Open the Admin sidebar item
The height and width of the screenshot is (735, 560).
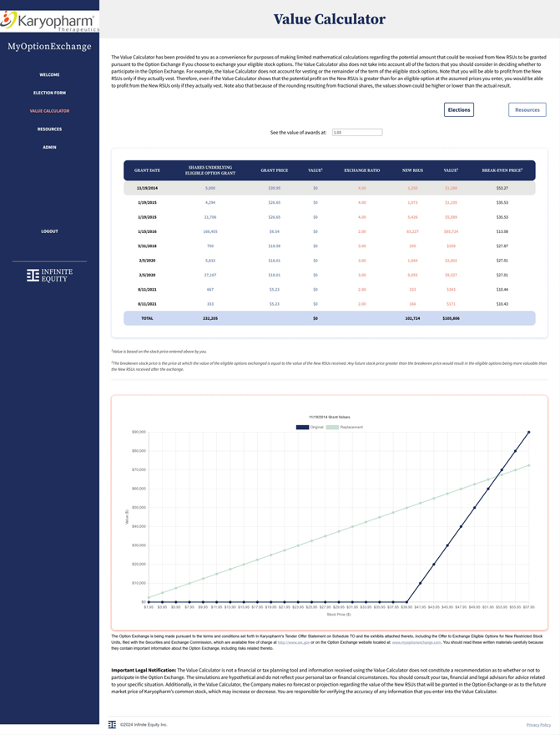tap(49, 147)
